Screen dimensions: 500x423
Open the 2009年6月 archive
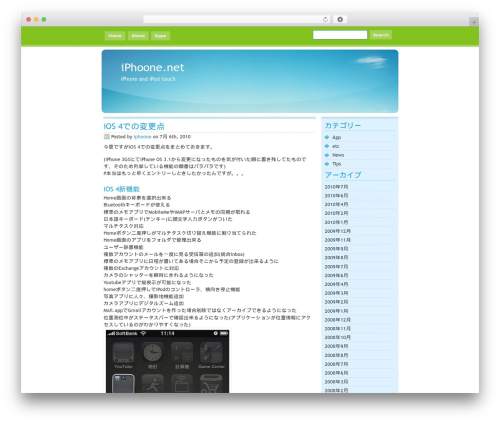[336, 275]
